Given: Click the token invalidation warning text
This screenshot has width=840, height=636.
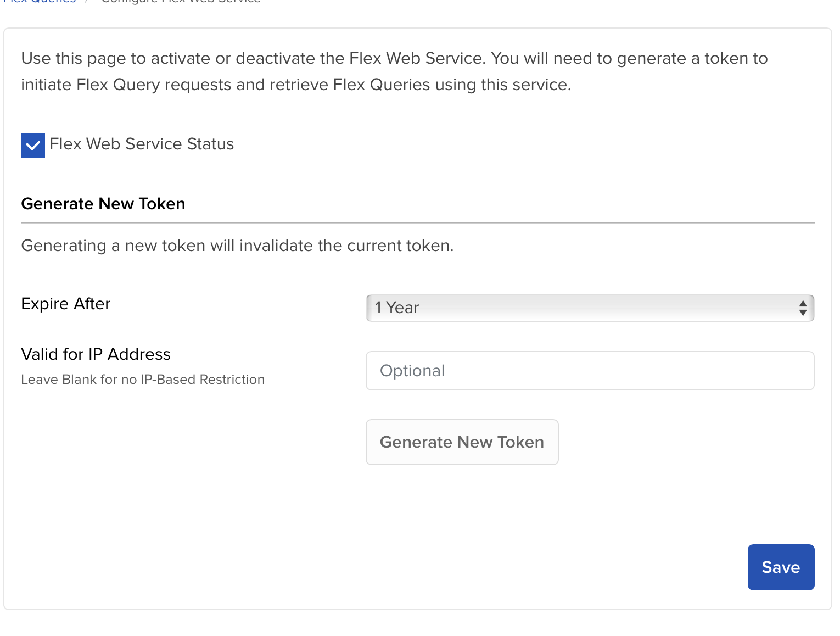Looking at the screenshot, I should (x=237, y=246).
